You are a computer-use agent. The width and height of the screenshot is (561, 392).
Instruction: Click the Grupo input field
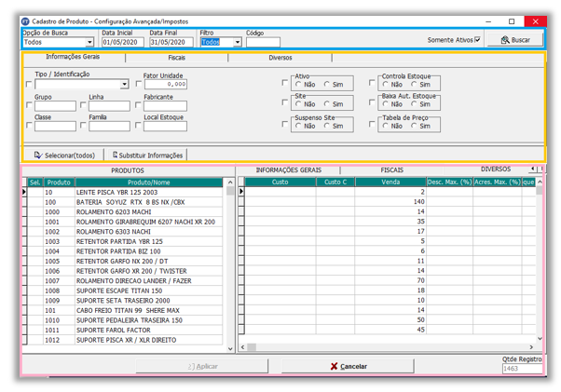point(55,106)
